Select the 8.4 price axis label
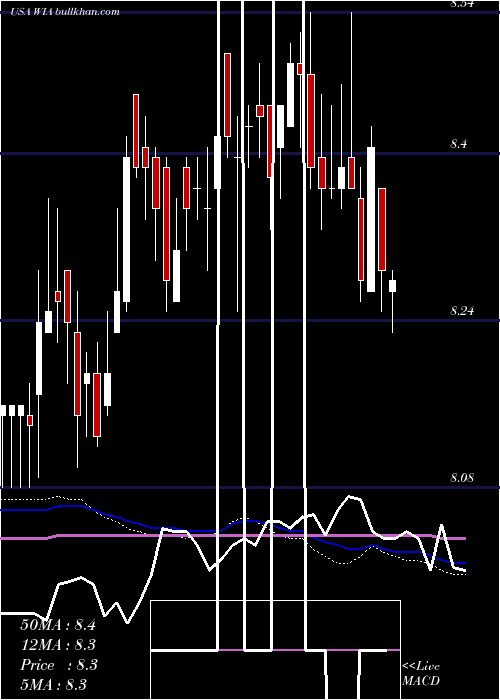500x700 pixels. tap(458, 144)
